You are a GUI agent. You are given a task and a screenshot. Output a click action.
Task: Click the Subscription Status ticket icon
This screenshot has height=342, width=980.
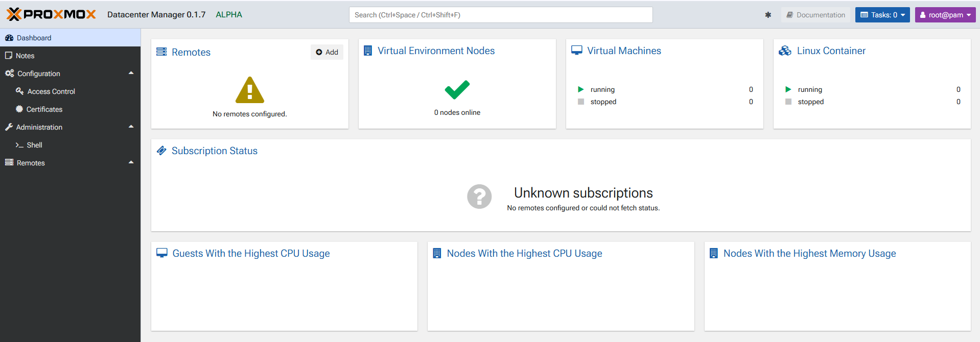pos(161,151)
